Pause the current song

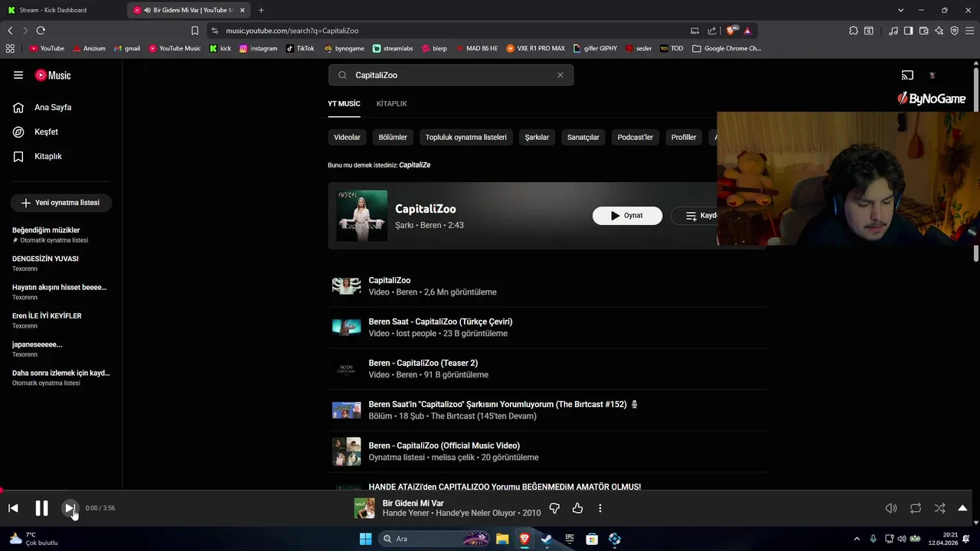point(41,508)
